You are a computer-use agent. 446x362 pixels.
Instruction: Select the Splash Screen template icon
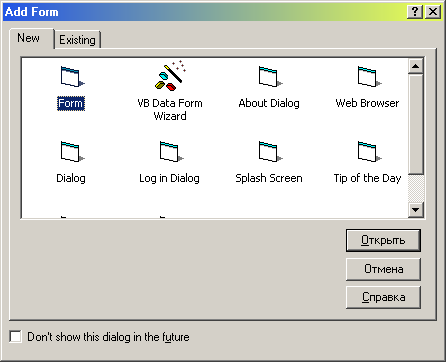click(x=270, y=151)
